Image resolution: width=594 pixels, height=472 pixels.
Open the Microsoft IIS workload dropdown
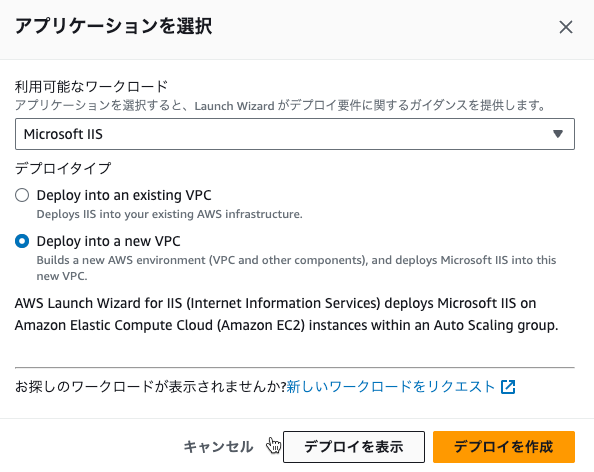pos(295,134)
